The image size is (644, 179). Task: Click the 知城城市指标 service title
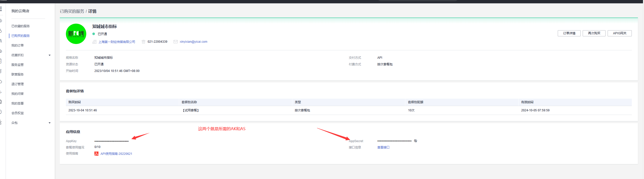105,26
